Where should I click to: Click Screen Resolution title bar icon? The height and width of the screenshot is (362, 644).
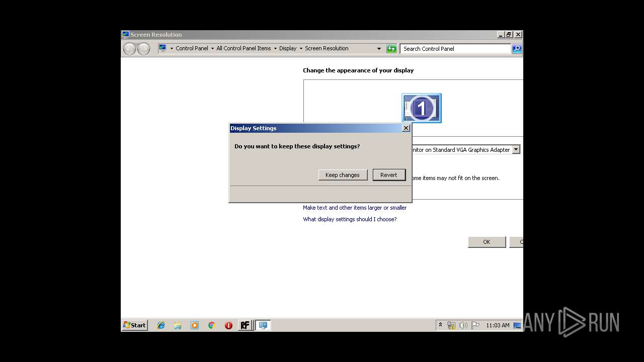pyautogui.click(x=126, y=34)
